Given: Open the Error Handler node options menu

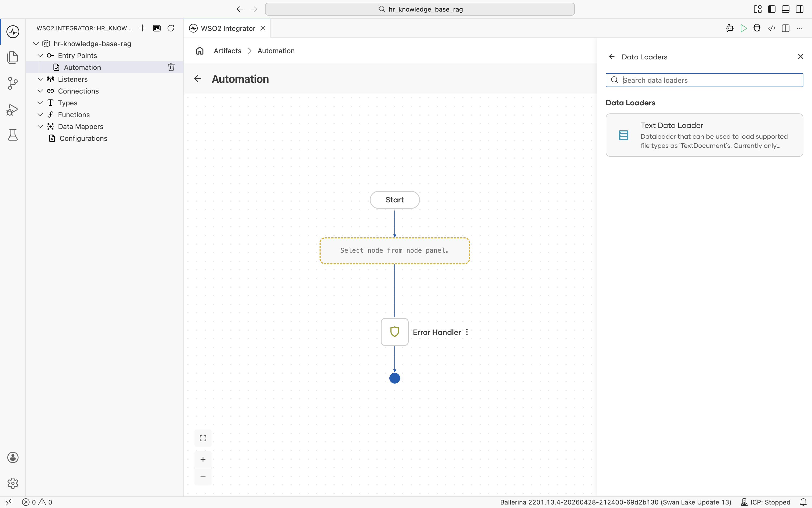Looking at the screenshot, I should tap(467, 332).
